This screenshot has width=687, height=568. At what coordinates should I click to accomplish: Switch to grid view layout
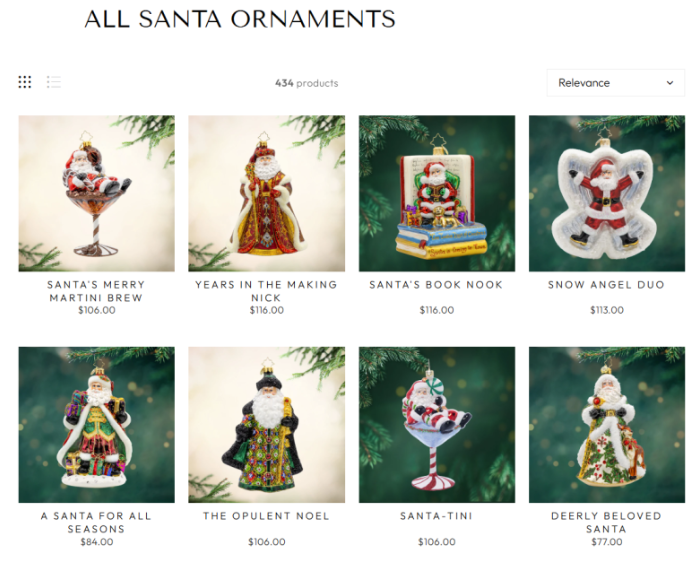[x=25, y=82]
